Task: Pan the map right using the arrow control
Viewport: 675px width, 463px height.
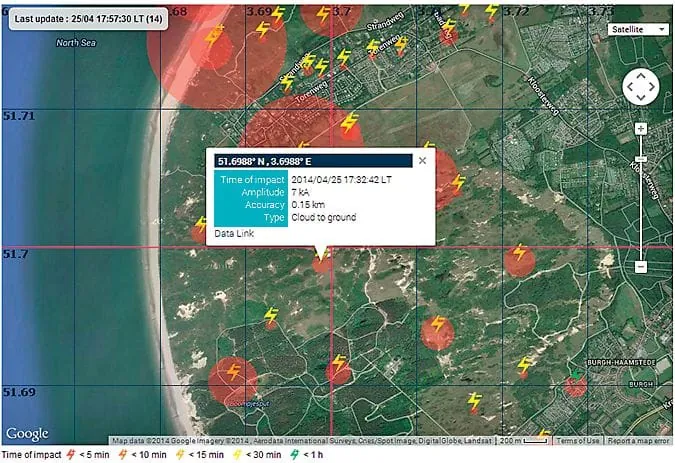Action: (652, 88)
